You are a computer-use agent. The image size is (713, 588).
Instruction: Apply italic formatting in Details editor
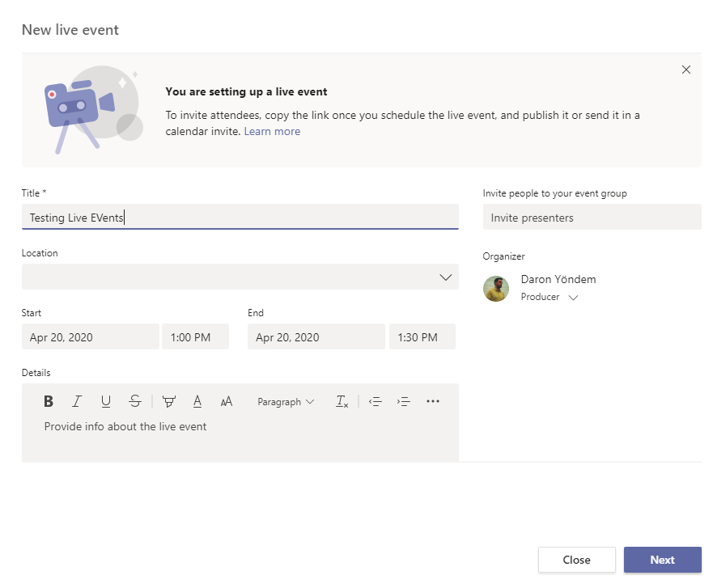[77, 401]
